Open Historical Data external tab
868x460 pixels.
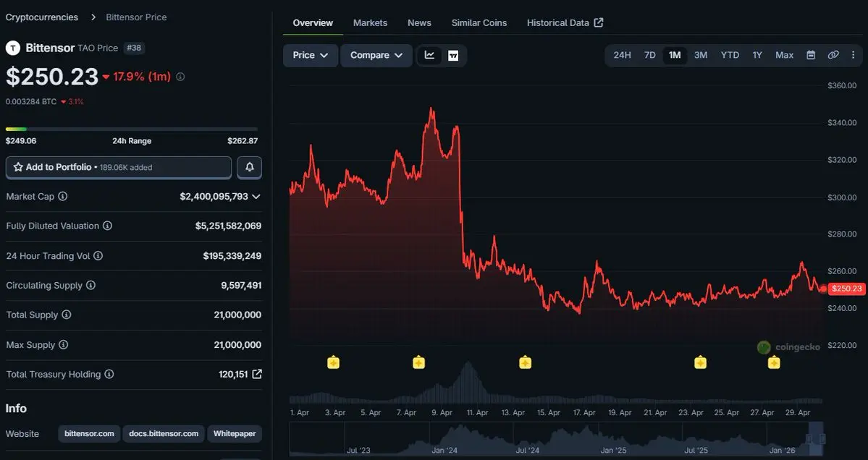point(565,22)
